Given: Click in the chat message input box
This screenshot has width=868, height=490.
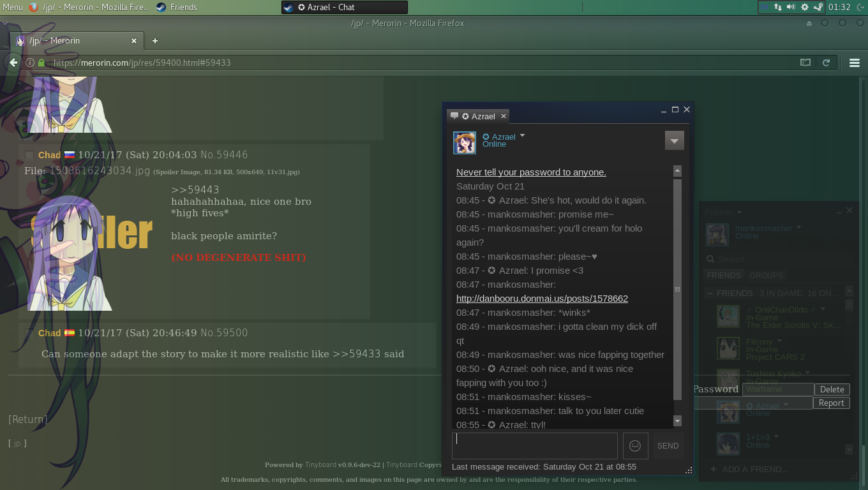Looking at the screenshot, I should tap(535, 446).
